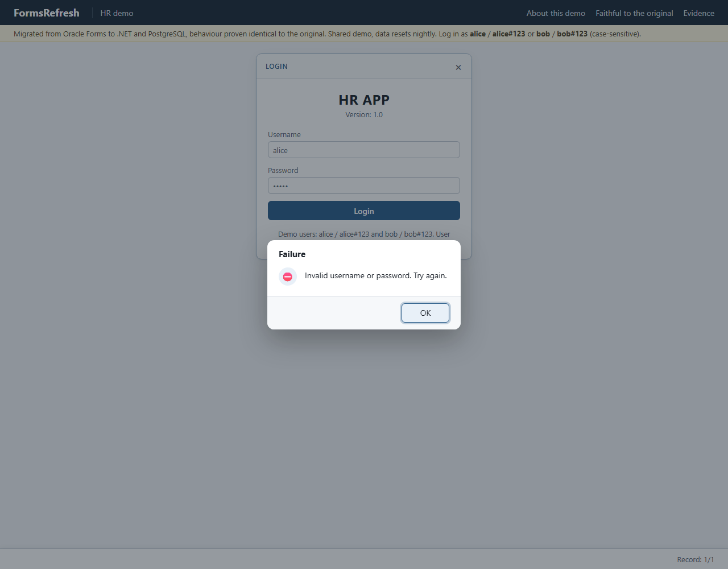728x569 pixels.
Task: Focus the Password input field
Action: point(364,185)
